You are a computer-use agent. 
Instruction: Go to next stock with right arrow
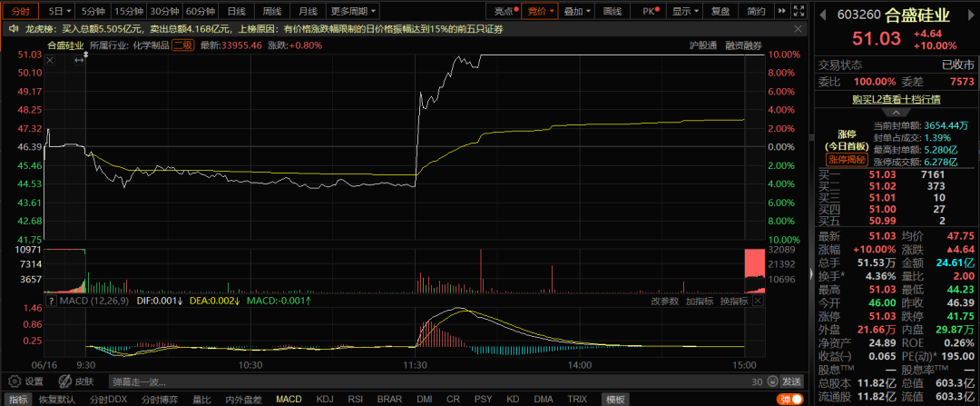(x=972, y=14)
